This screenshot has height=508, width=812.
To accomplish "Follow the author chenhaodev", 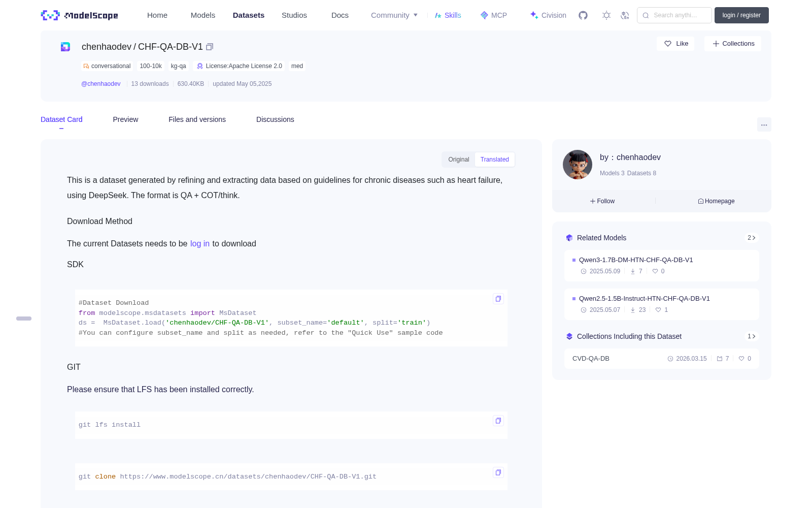I will point(602,201).
